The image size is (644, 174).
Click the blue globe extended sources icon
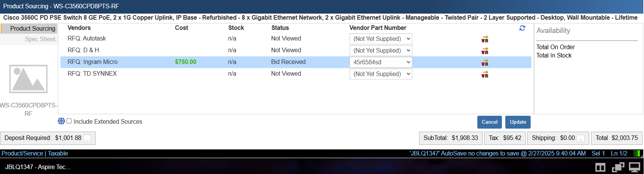click(61, 121)
